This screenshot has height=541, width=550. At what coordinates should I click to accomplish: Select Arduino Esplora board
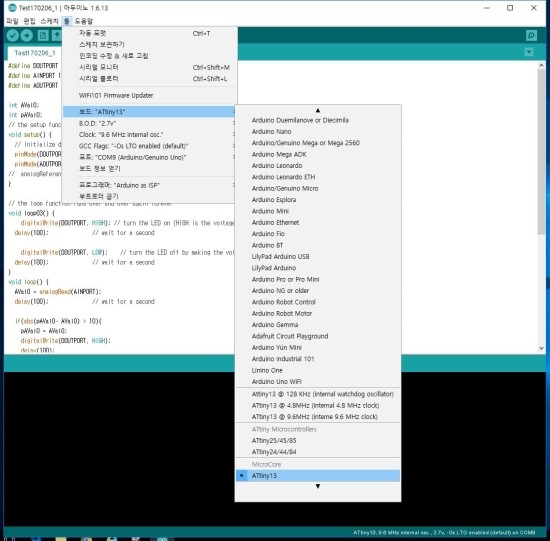coord(318,200)
